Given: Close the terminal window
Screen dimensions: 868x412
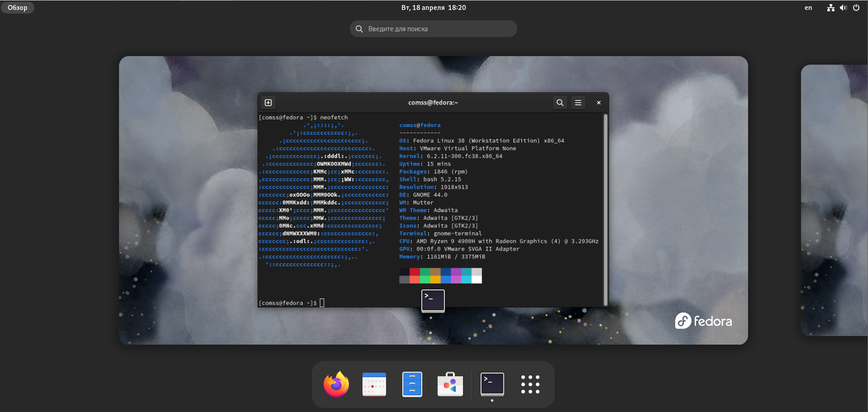Looking at the screenshot, I should (x=599, y=102).
